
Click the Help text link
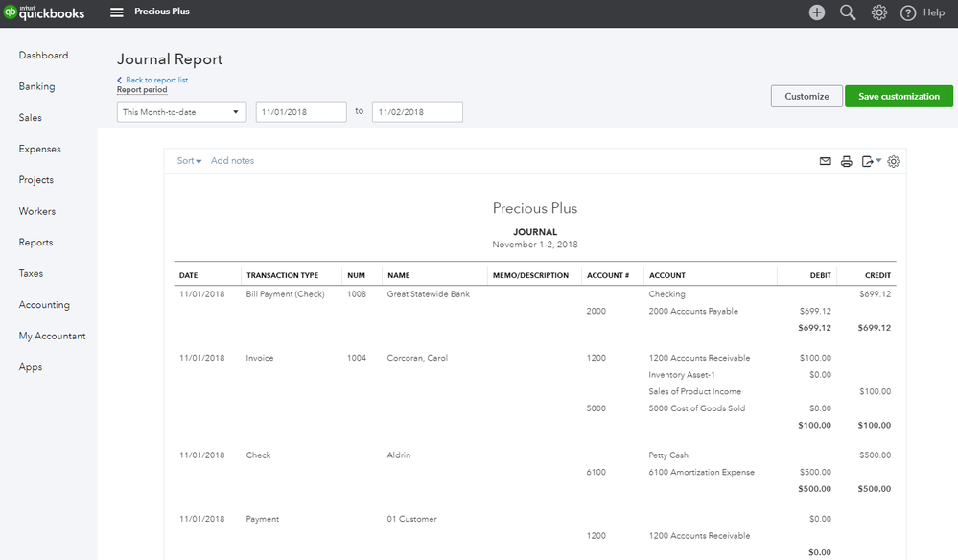(934, 12)
